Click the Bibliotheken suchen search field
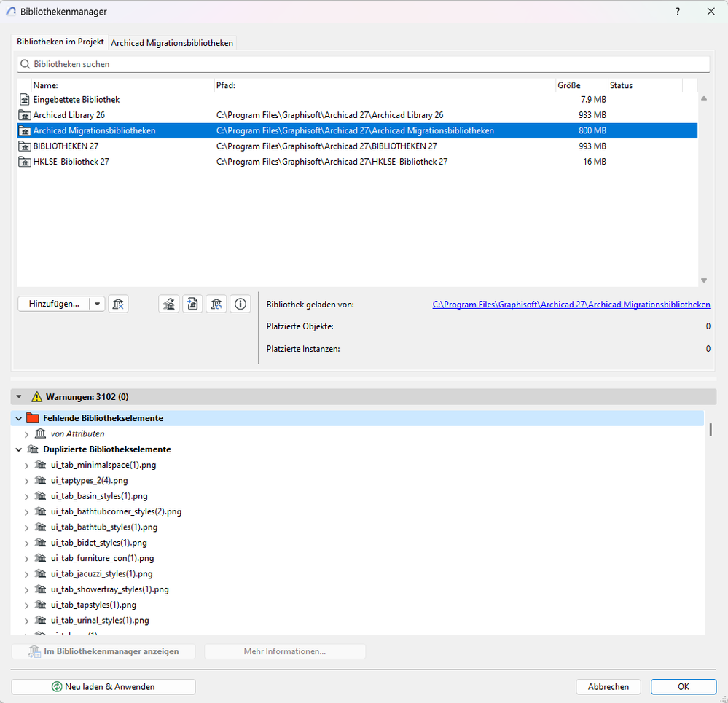 364,64
